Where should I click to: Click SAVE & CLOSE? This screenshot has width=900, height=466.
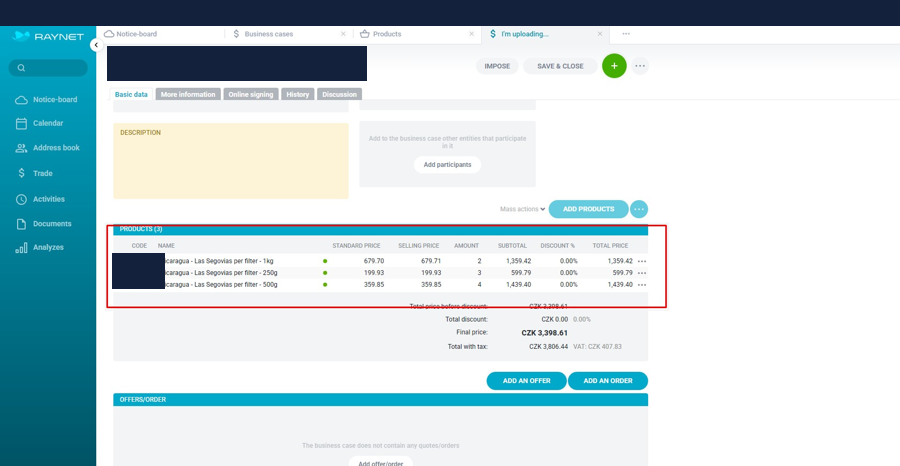tap(560, 66)
